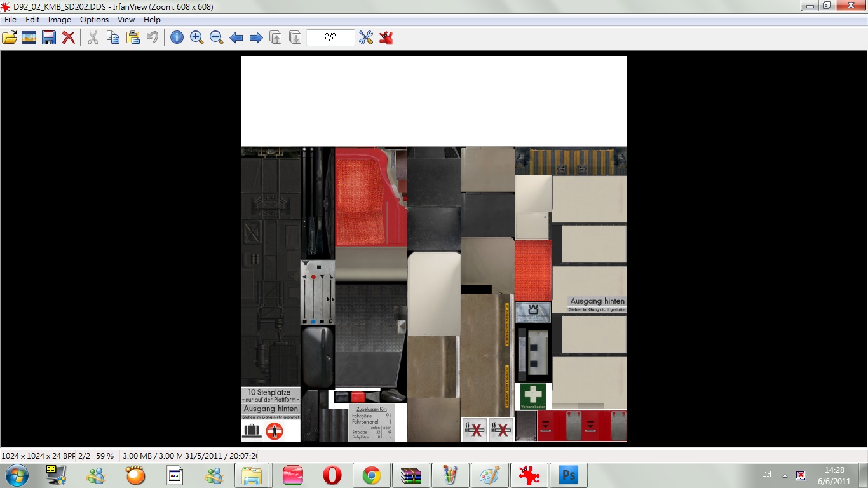This screenshot has width=868, height=488.
Task: Open the Google Chrome taskbar icon
Action: (372, 475)
